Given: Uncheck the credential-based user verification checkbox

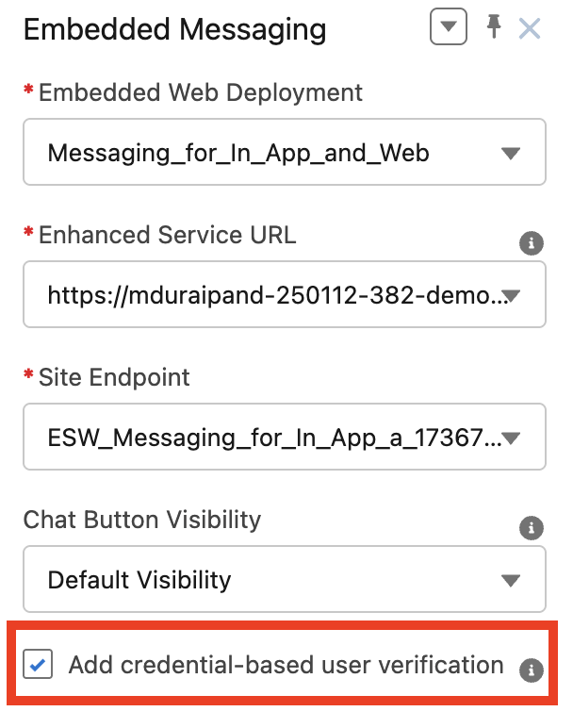Looking at the screenshot, I should click(x=39, y=666).
